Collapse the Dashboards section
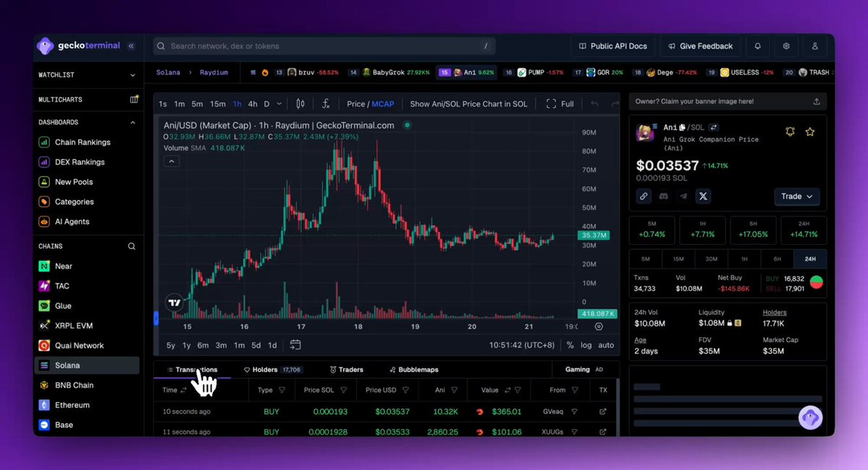868x470 pixels. tap(132, 122)
